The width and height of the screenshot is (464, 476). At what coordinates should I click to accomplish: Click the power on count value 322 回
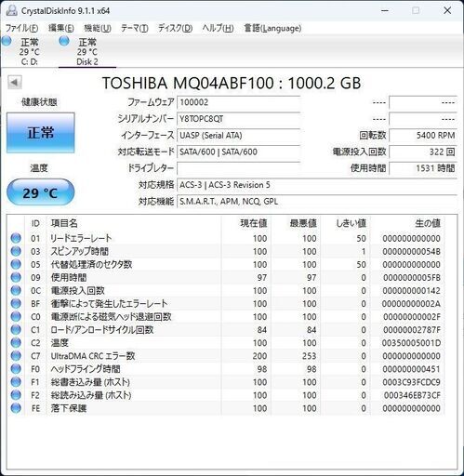[423, 152]
